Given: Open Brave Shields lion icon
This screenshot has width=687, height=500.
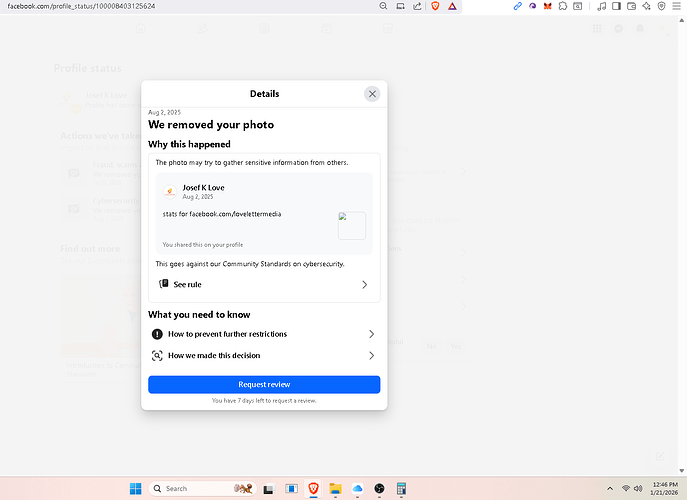Looking at the screenshot, I should (x=435, y=6).
